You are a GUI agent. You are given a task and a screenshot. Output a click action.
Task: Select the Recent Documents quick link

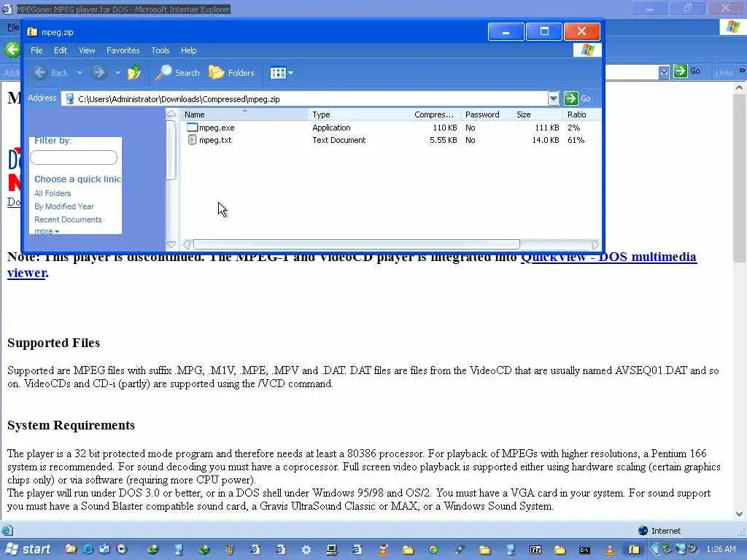coord(68,219)
